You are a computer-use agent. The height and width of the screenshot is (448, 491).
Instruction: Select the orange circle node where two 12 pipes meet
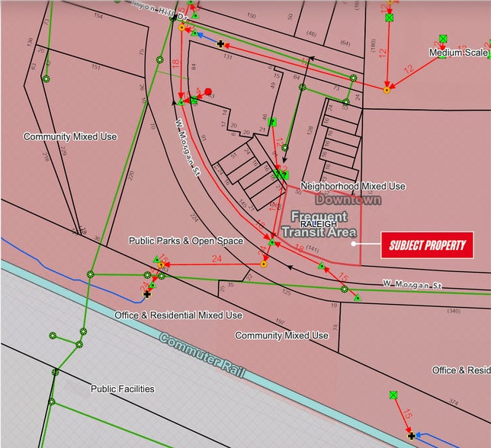click(387, 90)
